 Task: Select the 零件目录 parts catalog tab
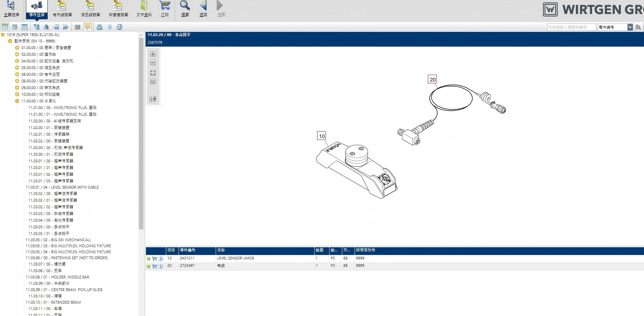[37, 9]
